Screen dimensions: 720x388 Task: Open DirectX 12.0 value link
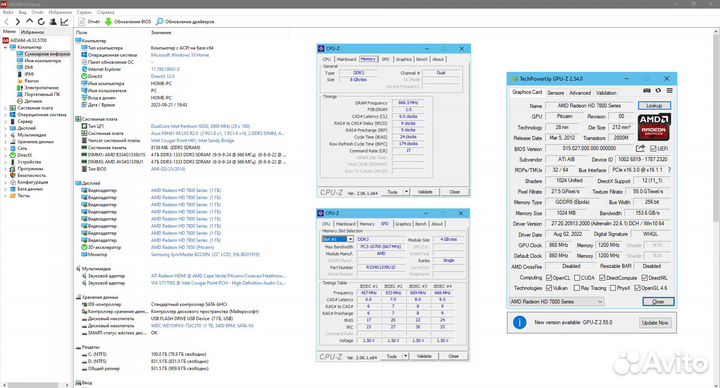(163, 76)
